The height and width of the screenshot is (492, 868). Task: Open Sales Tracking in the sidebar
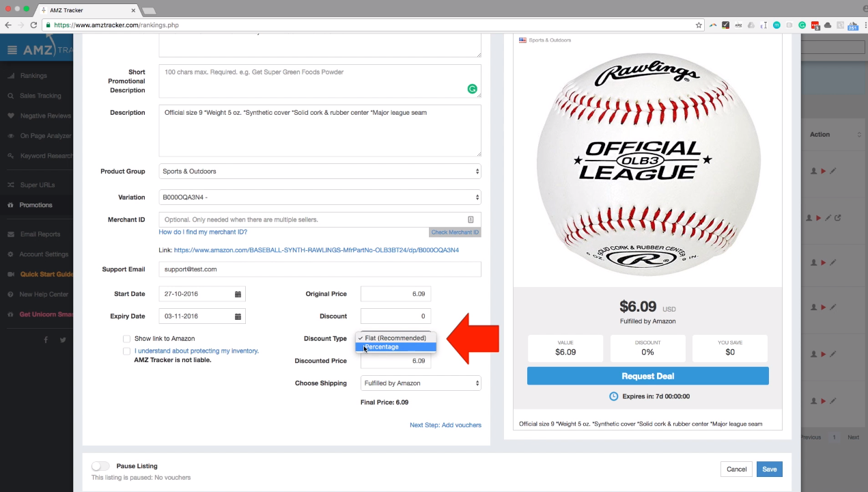click(x=40, y=96)
